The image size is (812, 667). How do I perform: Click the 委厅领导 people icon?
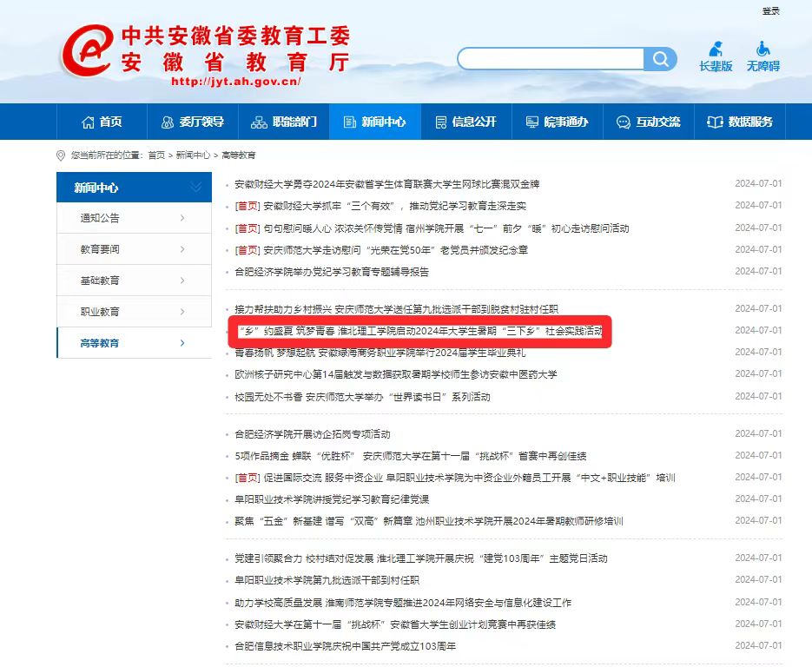click(x=168, y=122)
